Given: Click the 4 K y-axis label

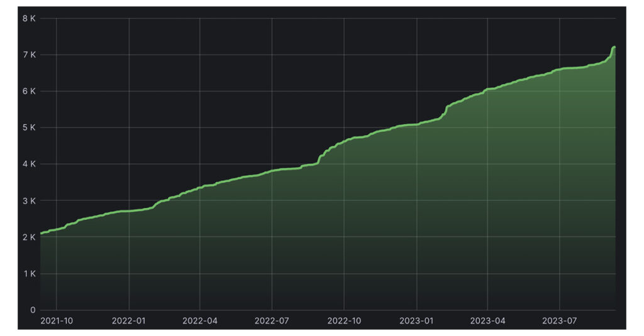Looking at the screenshot, I should (29, 164).
